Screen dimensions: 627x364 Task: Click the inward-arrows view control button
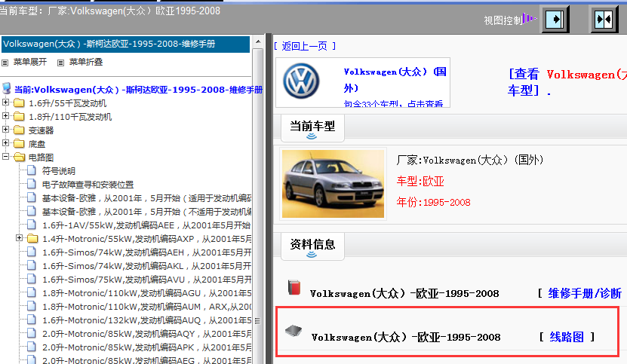click(604, 19)
